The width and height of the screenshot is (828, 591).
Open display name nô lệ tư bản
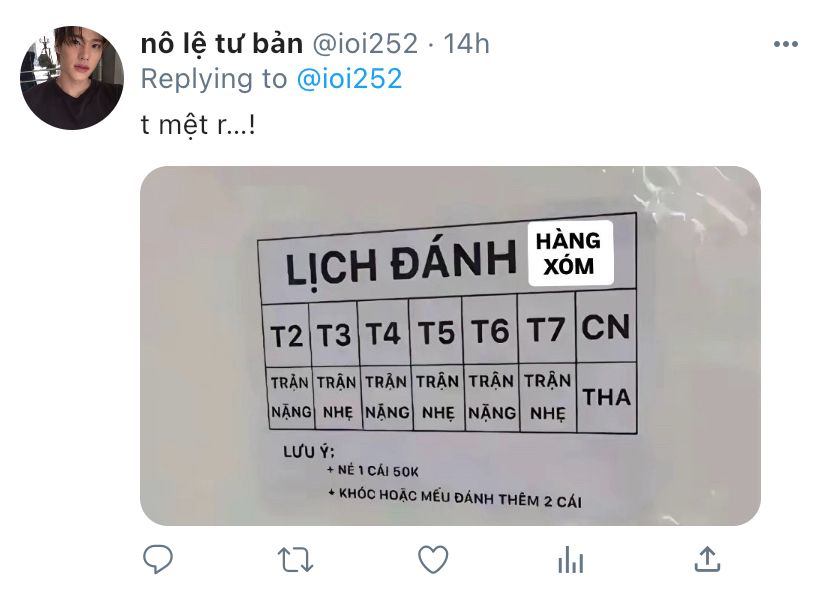(222, 44)
